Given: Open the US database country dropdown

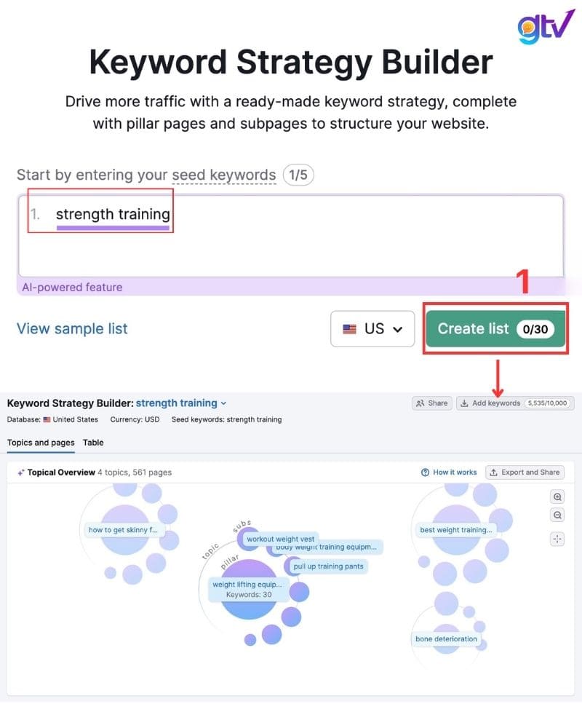Looking at the screenshot, I should [372, 328].
